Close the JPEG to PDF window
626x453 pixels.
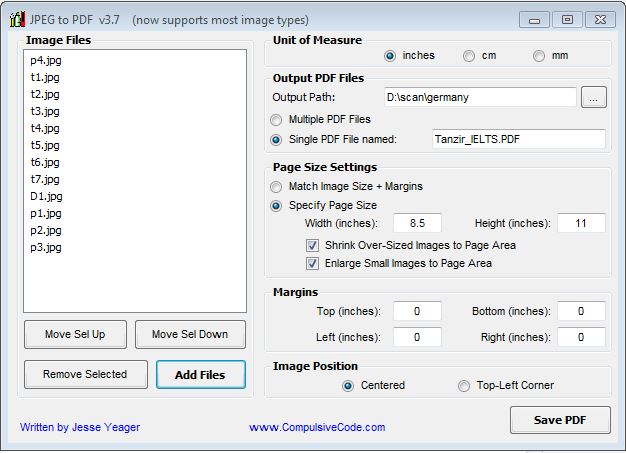point(600,20)
